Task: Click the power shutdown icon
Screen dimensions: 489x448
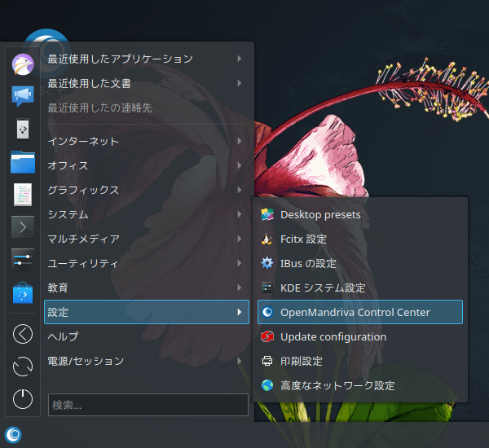Action: pyautogui.click(x=23, y=399)
